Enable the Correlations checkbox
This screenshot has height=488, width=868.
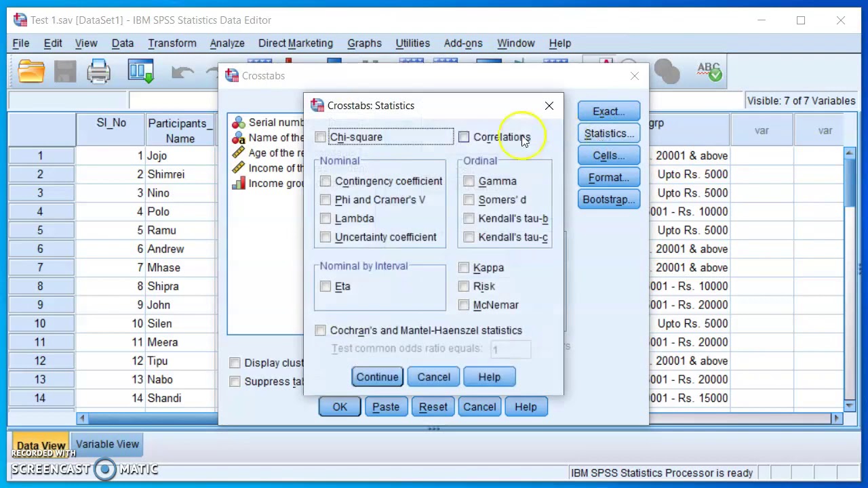pos(464,137)
